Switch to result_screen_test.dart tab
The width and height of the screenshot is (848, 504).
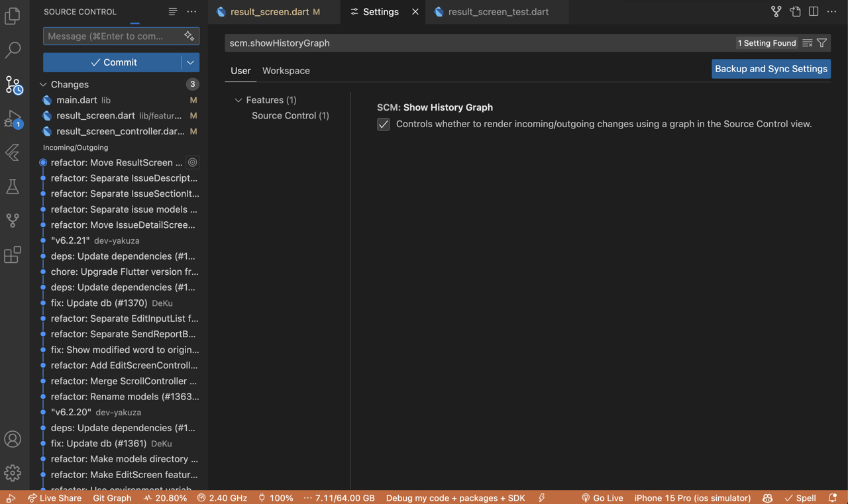coord(498,12)
